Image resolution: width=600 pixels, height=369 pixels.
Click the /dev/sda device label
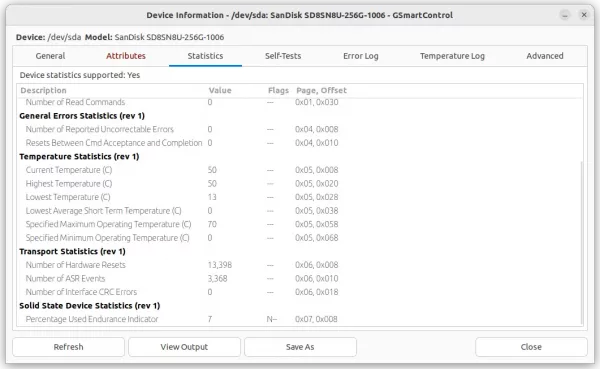pyautogui.click(x=64, y=37)
